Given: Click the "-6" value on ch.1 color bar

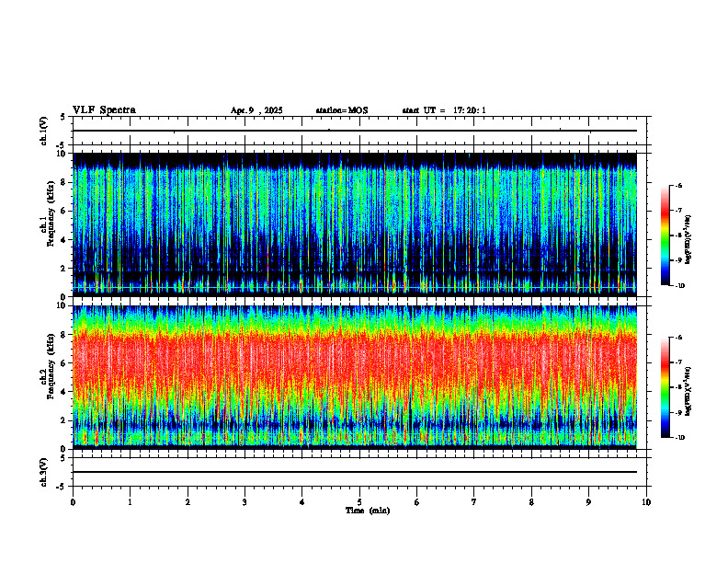Looking at the screenshot, I should coord(678,185).
